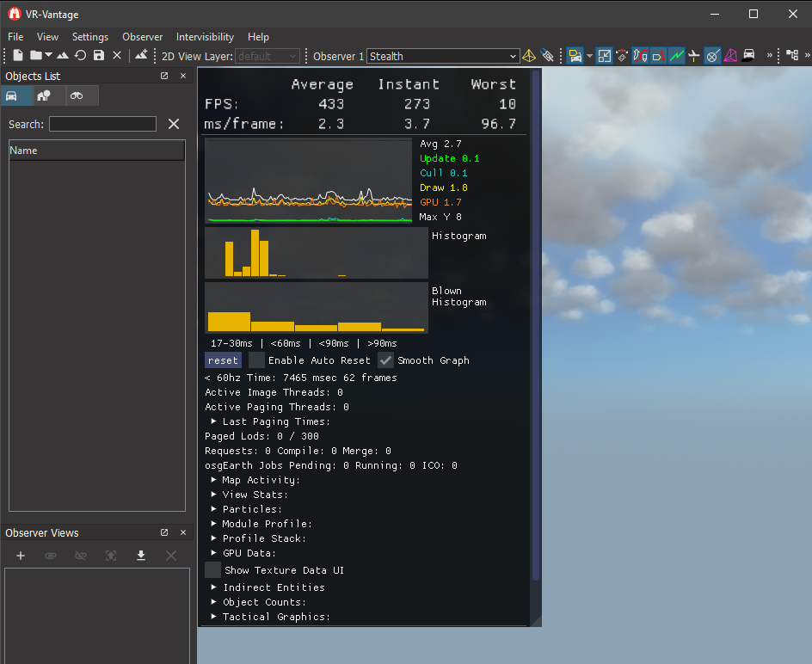The height and width of the screenshot is (664, 812).
Task: Toggle the entity labels icon with car
Action: (575, 55)
